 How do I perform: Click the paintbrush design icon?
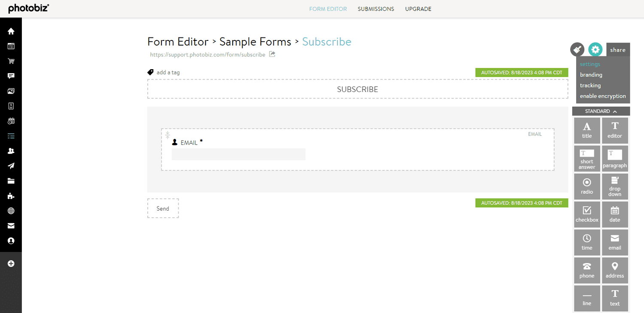577,50
